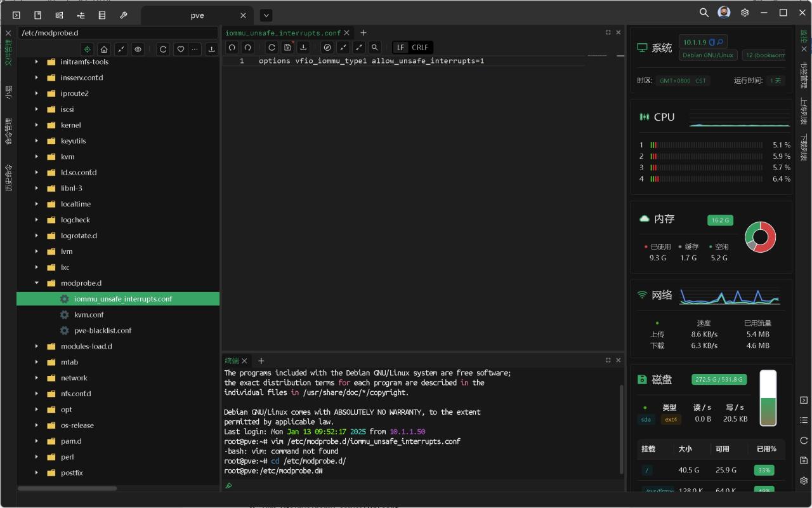Image resolution: width=812 pixels, height=508 pixels.
Task: Add a new editor tab with plus
Action: (x=363, y=33)
